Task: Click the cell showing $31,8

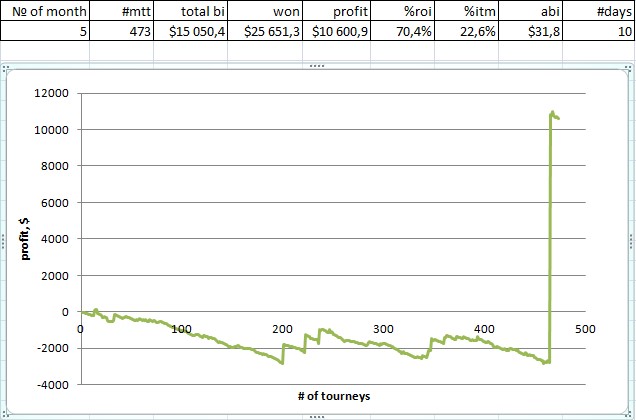Action: (531, 31)
